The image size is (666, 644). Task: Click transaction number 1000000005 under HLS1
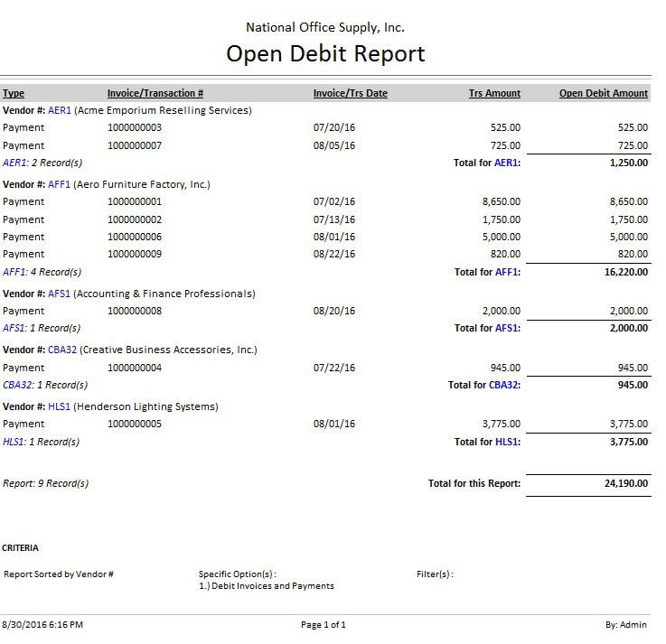tap(135, 424)
